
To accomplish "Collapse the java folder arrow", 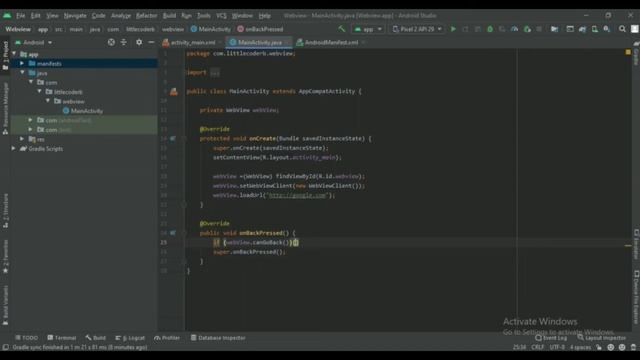I will tap(22, 73).
